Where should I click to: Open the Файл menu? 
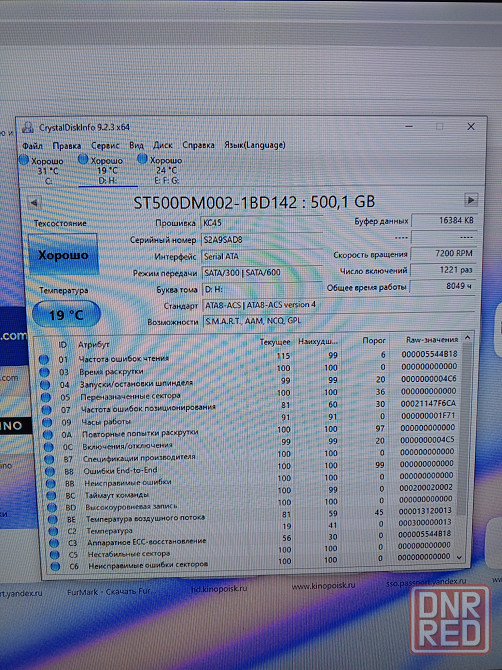(32, 146)
